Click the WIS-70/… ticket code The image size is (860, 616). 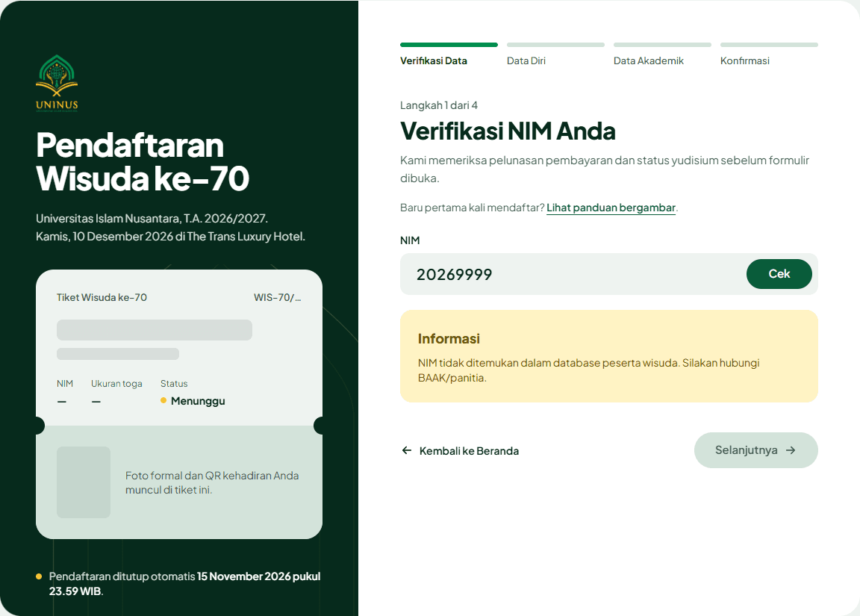click(278, 297)
